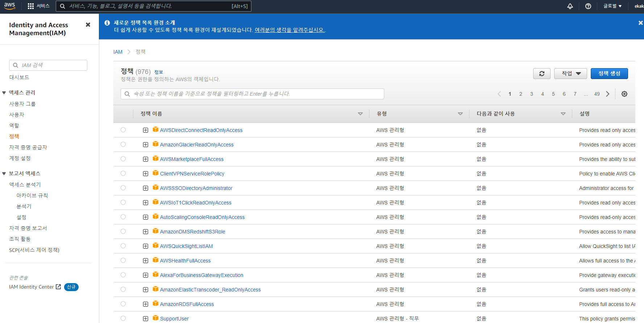Select radio for AmazonGlacierReadOnlyAccess
Screen dimensions: 644x323
point(123,144)
